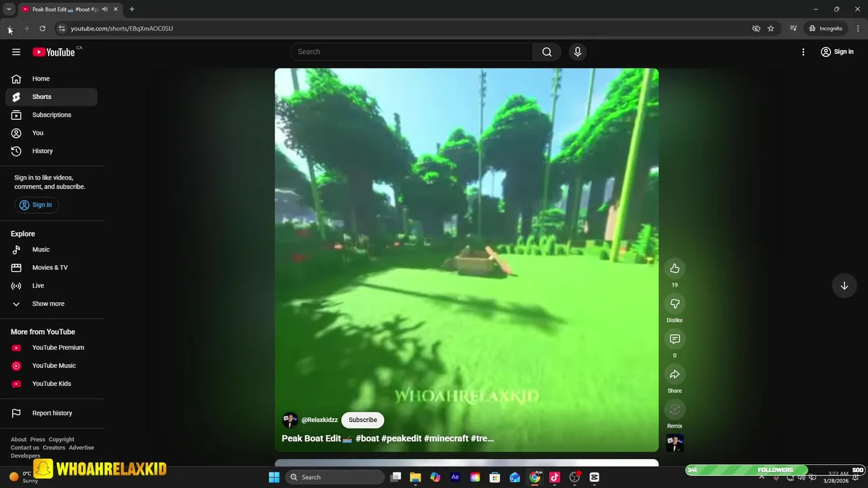This screenshot has width=868, height=488.
Task: Go back with browser back arrow
Action: [9, 28]
